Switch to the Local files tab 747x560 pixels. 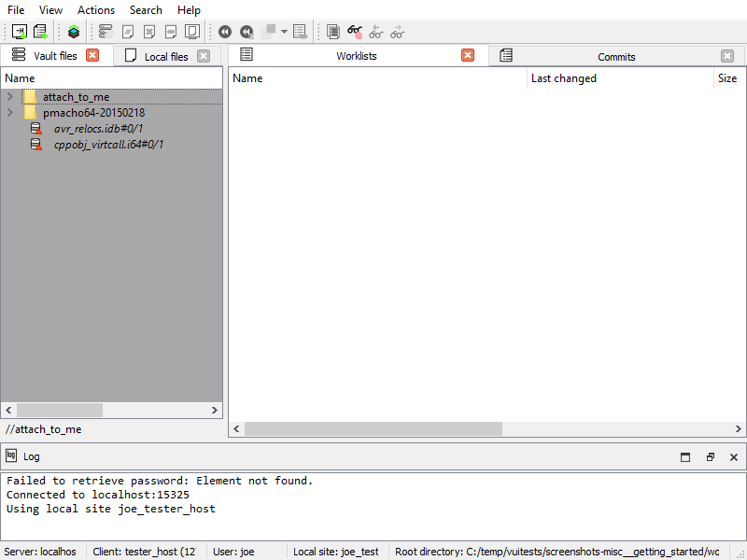tap(165, 56)
